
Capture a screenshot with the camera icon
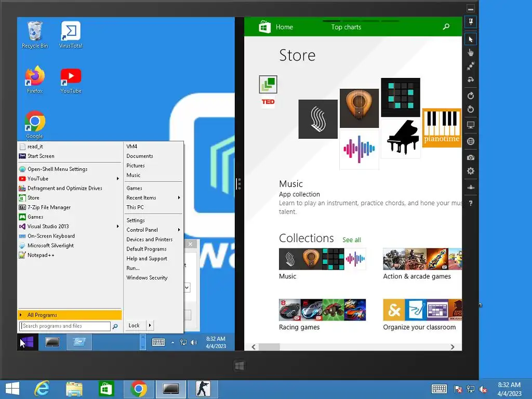pos(471,157)
